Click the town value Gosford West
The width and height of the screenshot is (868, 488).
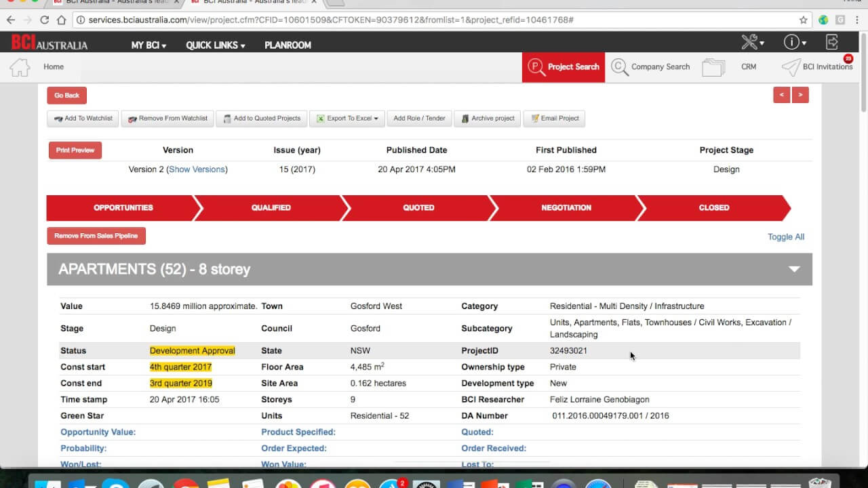pos(376,306)
